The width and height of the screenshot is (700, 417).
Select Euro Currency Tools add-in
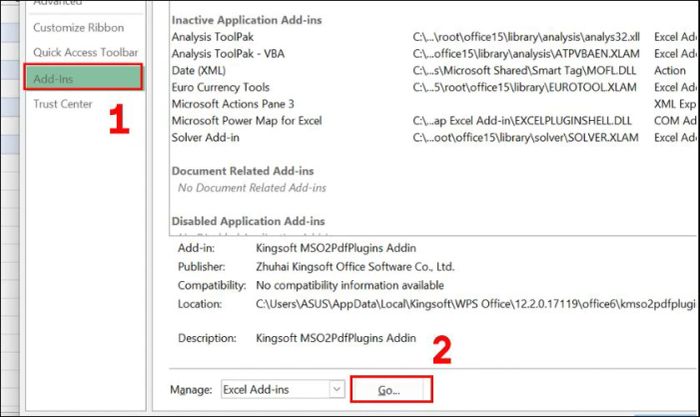point(220,87)
